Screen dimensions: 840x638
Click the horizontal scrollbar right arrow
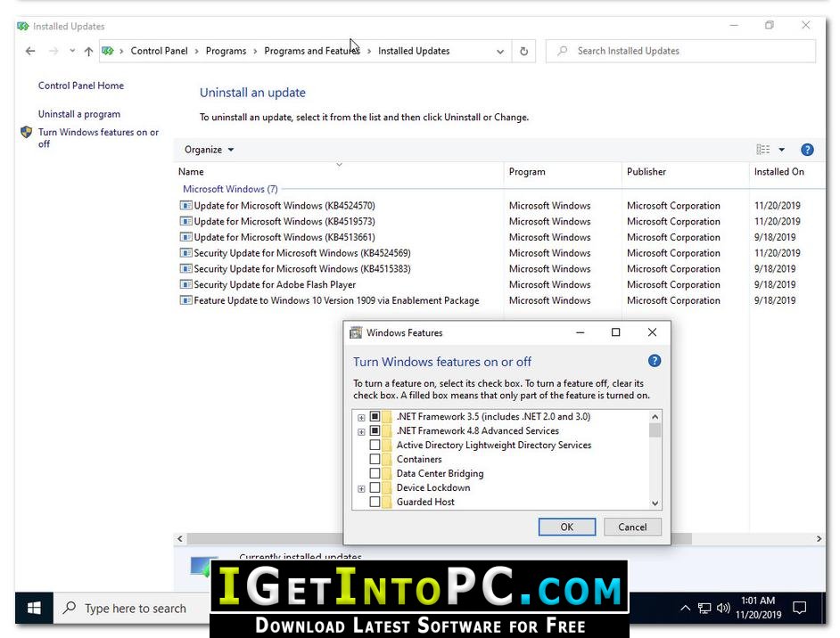819,539
